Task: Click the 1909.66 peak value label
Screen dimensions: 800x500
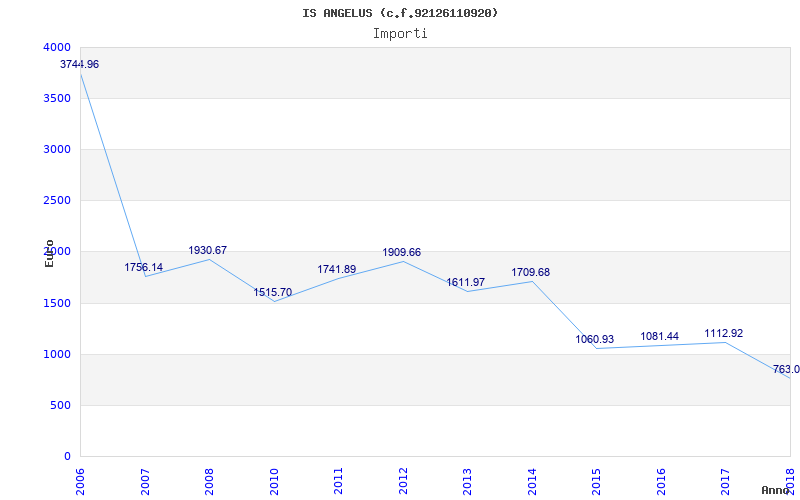Action: tap(402, 252)
